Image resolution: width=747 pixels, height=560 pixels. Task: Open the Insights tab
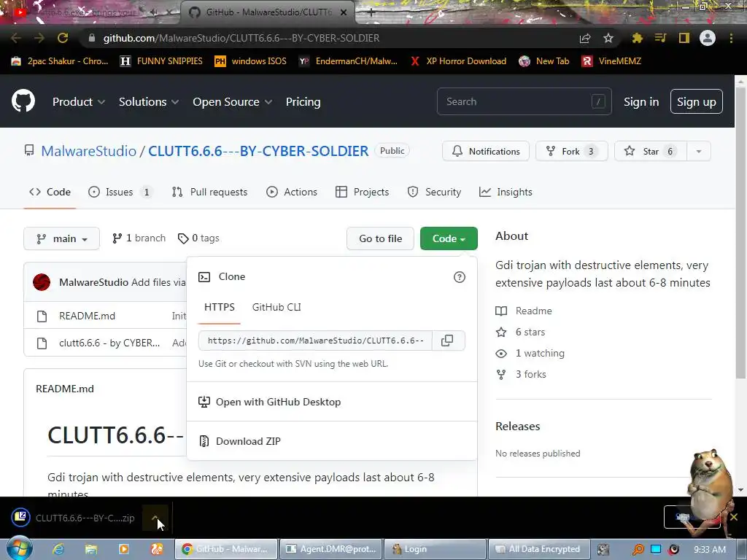[x=506, y=192]
